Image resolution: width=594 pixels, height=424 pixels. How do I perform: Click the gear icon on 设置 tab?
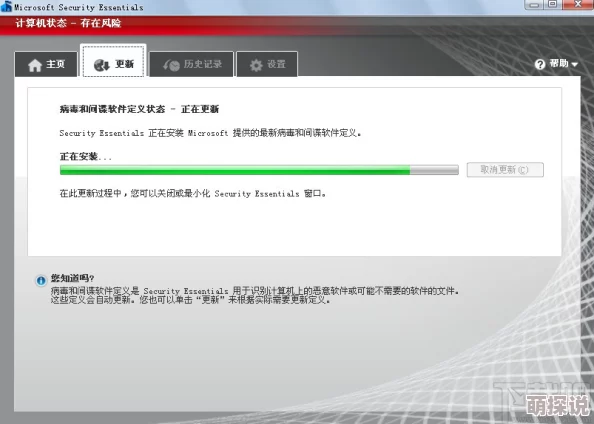point(256,65)
